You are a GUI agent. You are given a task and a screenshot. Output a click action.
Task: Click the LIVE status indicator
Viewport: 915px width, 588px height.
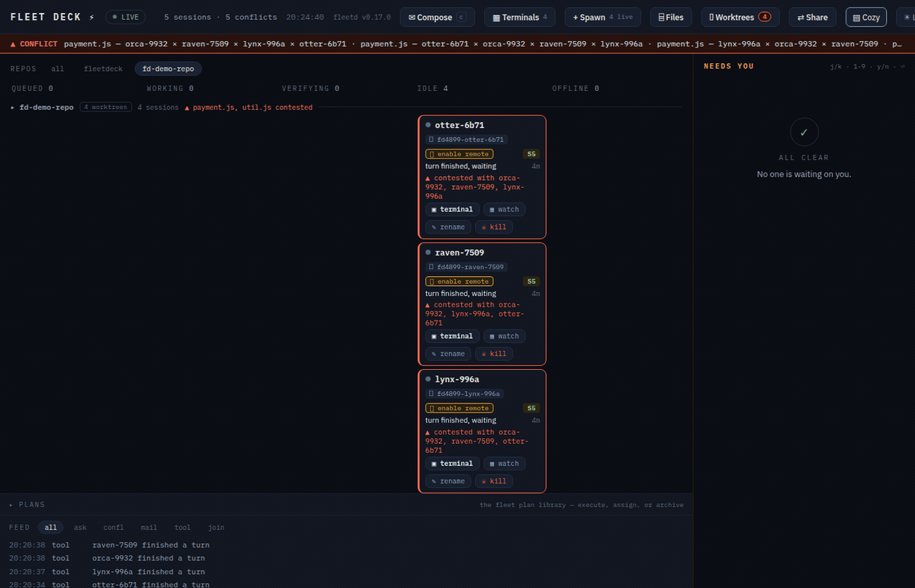(125, 17)
